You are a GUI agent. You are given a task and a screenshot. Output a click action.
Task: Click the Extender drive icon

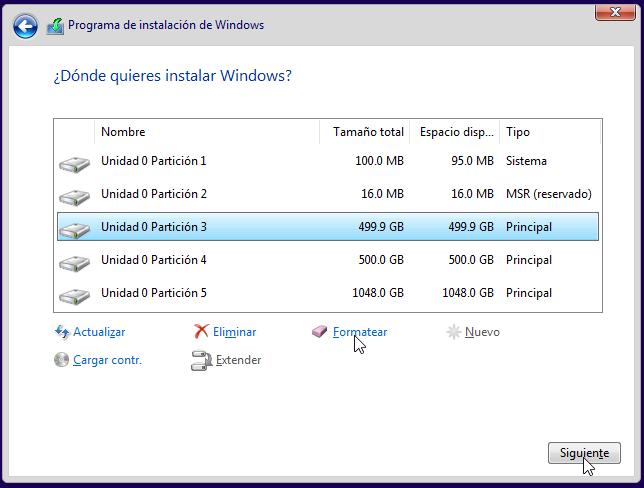click(201, 360)
